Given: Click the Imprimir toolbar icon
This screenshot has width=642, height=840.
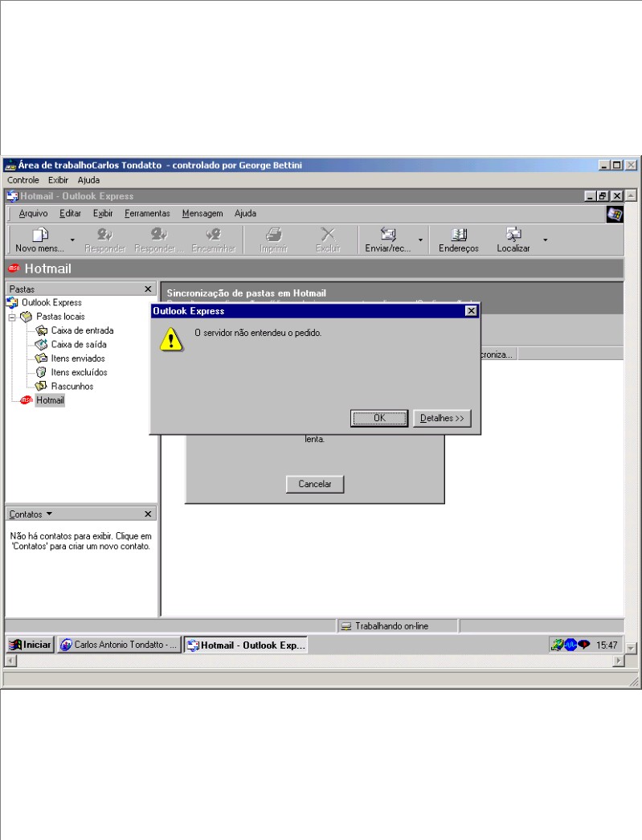Looking at the screenshot, I should point(274,240).
